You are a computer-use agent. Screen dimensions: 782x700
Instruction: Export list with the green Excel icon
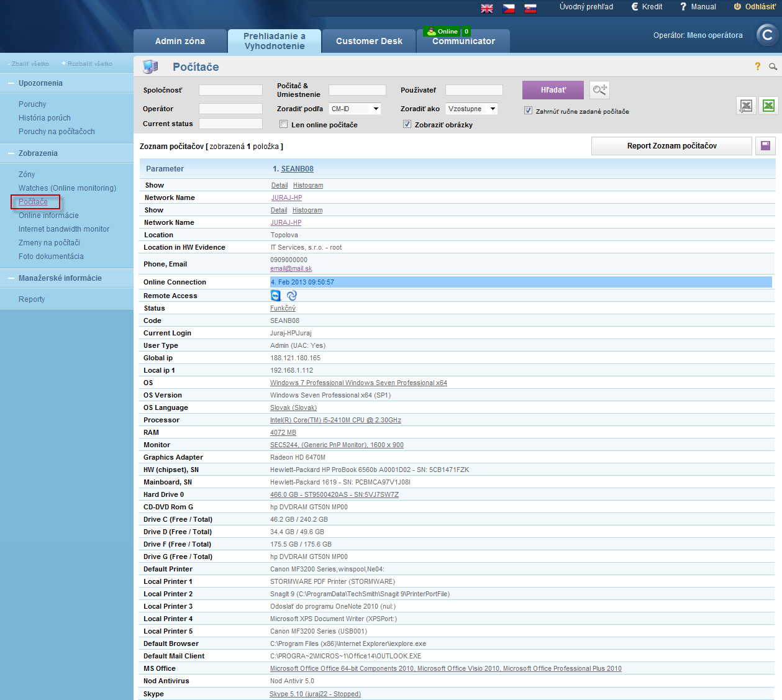coord(768,106)
